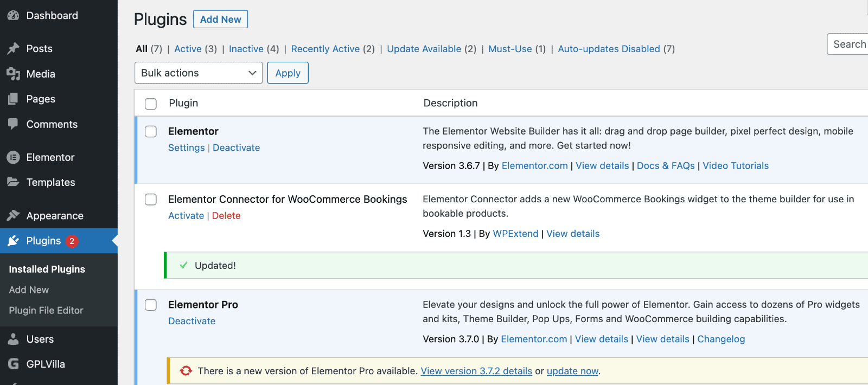Open Elementor Pro Changelog link
Screen dimensions: 868x385
pos(721,339)
